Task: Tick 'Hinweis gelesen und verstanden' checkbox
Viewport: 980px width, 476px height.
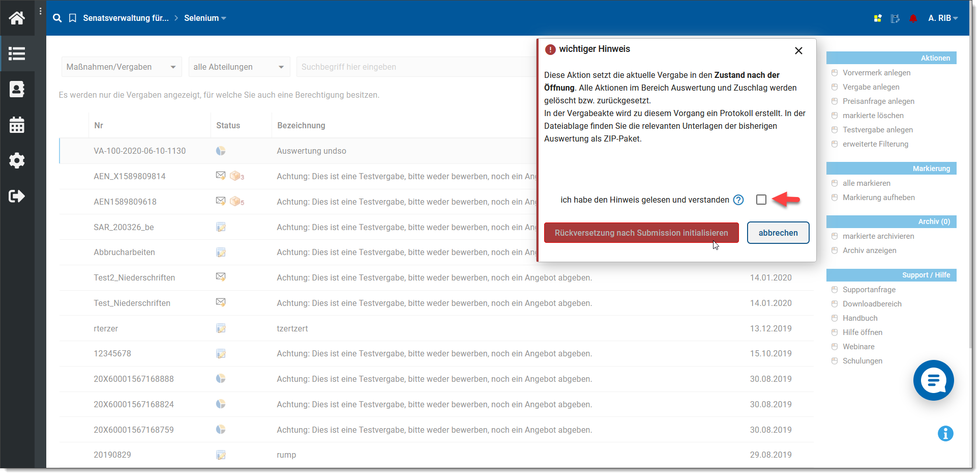Action: click(x=761, y=200)
